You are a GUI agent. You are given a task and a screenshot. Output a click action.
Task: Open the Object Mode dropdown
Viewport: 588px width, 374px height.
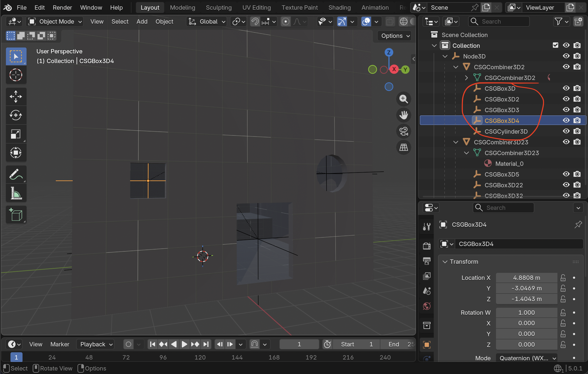(55, 21)
